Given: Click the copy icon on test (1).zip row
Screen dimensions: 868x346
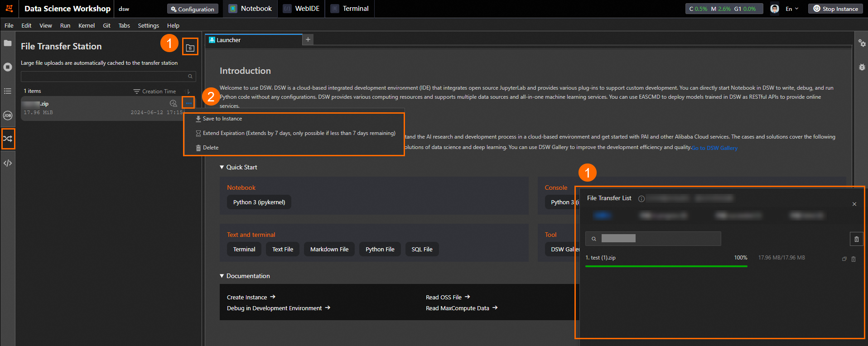Looking at the screenshot, I should click(844, 259).
